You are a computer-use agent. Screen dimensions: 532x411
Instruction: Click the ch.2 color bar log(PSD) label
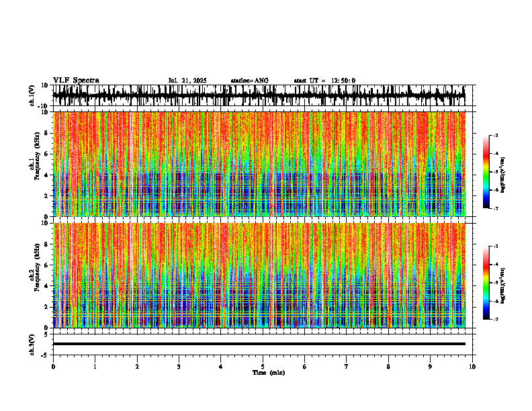(x=503, y=285)
